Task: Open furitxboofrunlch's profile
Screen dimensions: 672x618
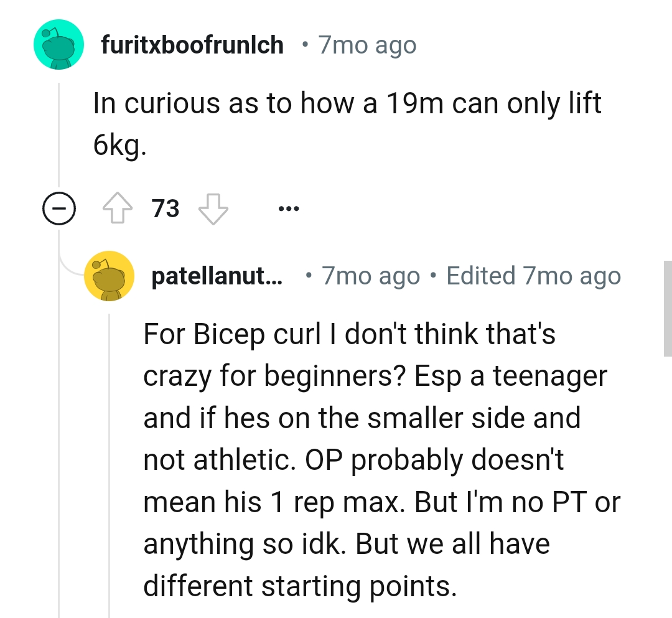Action: click(x=192, y=44)
